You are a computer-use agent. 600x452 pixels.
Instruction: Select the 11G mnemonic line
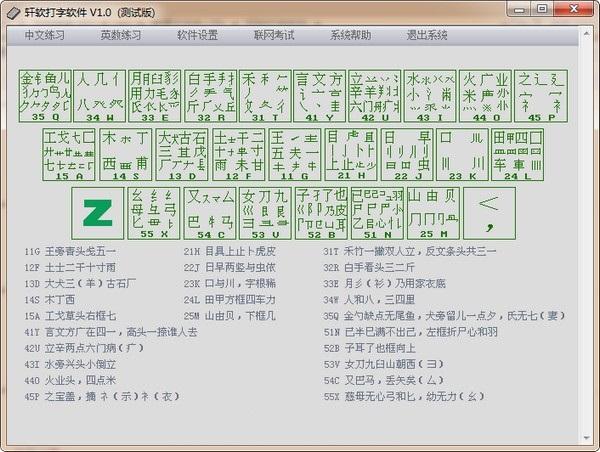coord(70,251)
